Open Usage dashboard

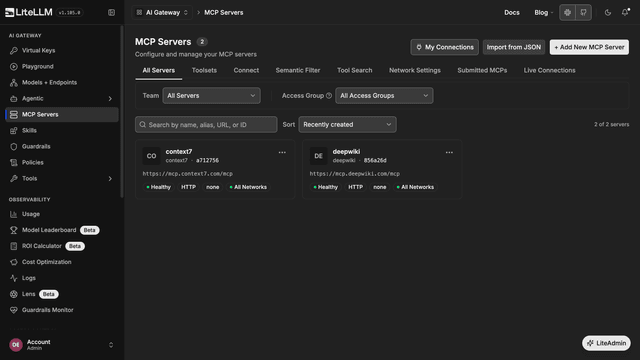[62, 214]
